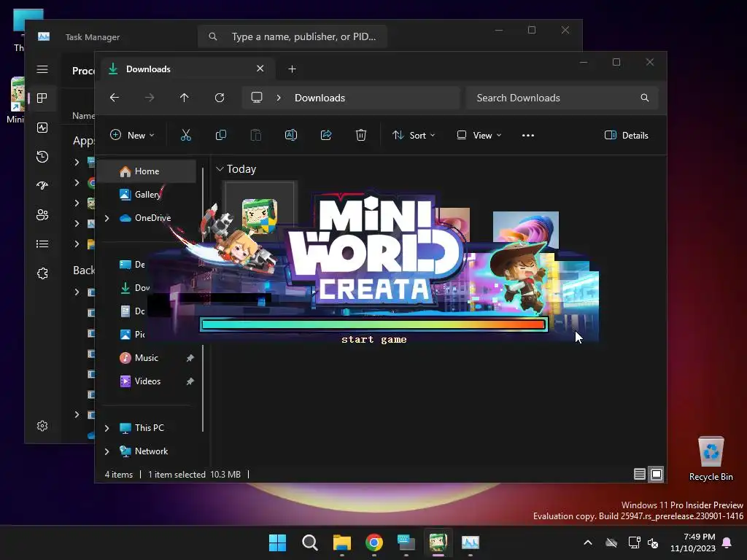Go up one folder level
Image resolution: width=747 pixels, height=560 pixels.
[185, 98]
